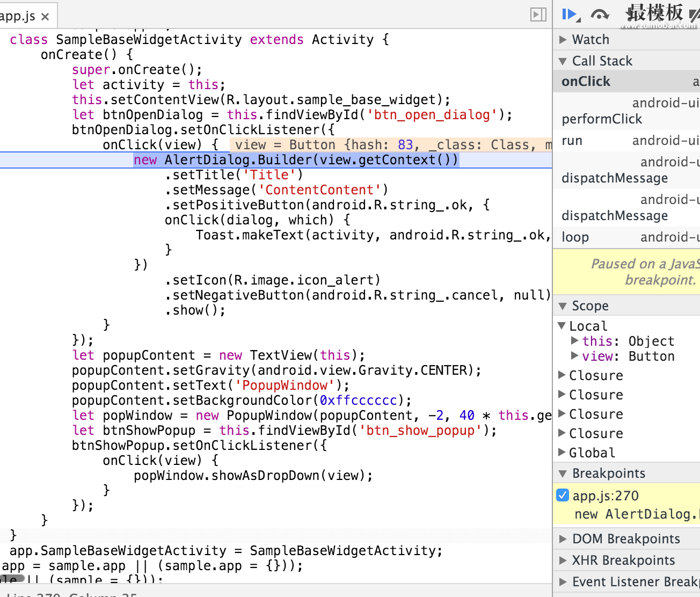Close the app.js file tab

[45, 17]
